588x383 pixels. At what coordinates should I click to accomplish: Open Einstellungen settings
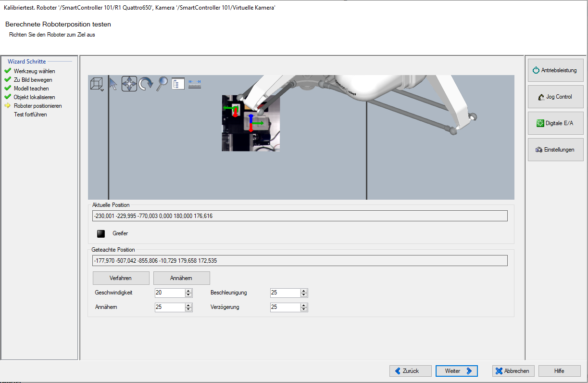[555, 150]
